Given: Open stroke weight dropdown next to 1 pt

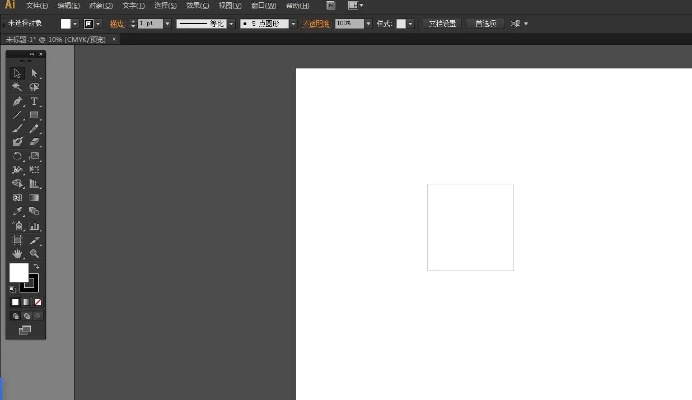Looking at the screenshot, I should tap(167, 24).
